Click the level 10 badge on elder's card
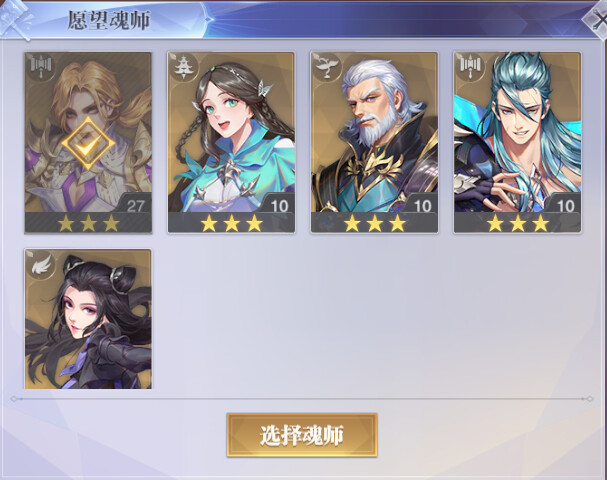 [x=422, y=206]
